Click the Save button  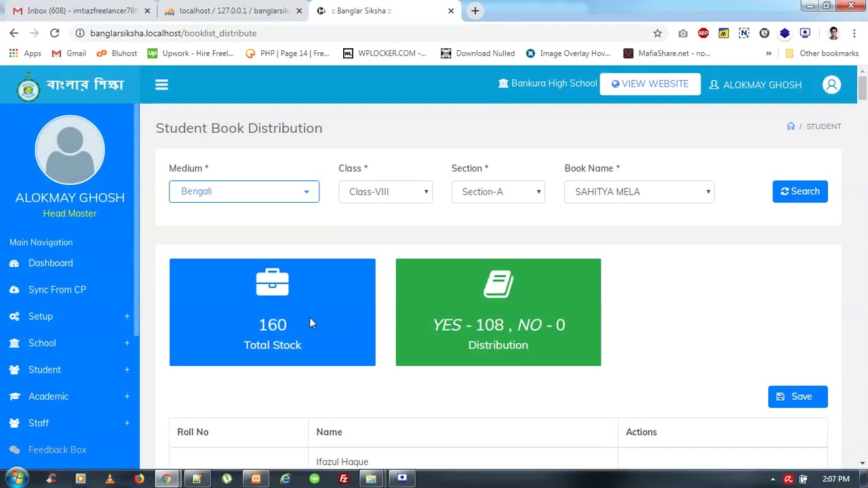pos(797,396)
